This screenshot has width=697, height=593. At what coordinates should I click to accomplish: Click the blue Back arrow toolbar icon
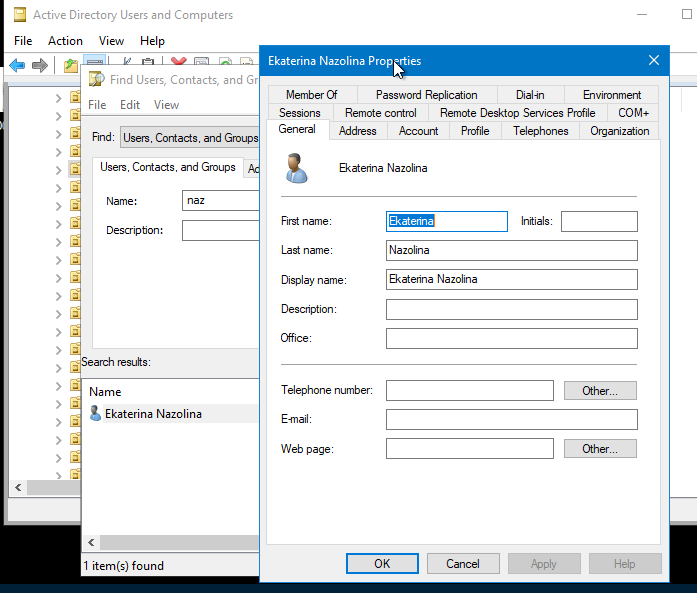click(x=17, y=66)
